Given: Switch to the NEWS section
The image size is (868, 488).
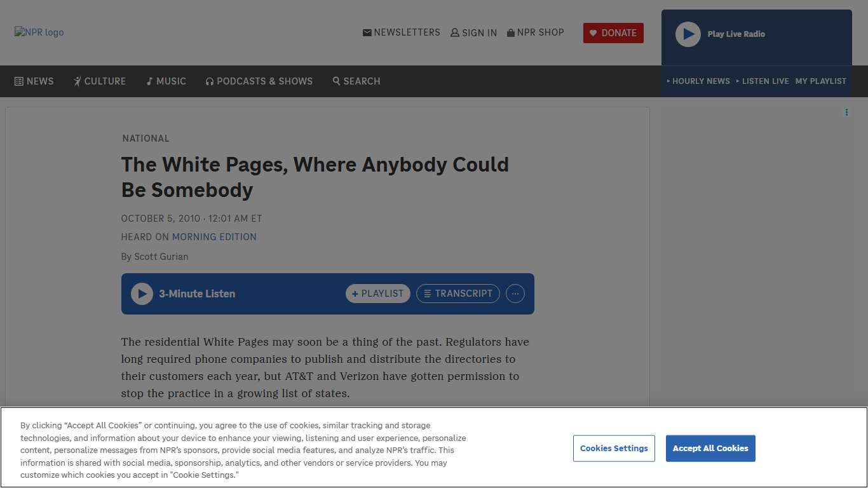Looking at the screenshot, I should coord(34,81).
